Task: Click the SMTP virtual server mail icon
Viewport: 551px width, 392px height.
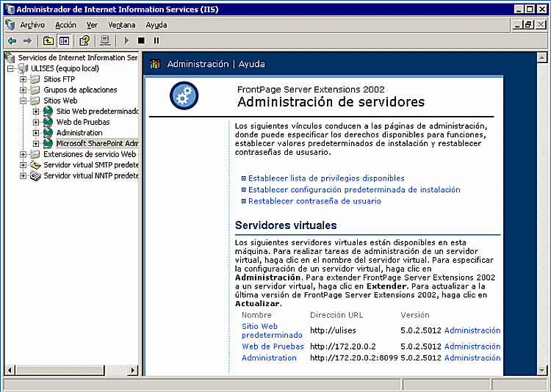Action: coord(35,165)
